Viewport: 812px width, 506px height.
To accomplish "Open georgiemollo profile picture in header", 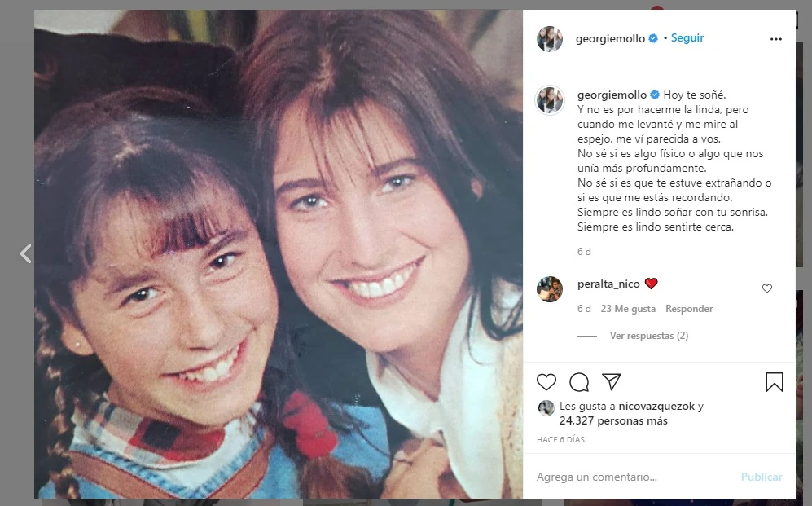I will tap(550, 39).
